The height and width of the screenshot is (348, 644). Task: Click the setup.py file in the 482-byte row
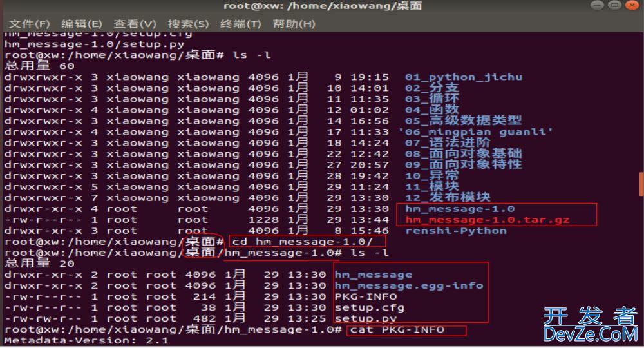[366, 319]
